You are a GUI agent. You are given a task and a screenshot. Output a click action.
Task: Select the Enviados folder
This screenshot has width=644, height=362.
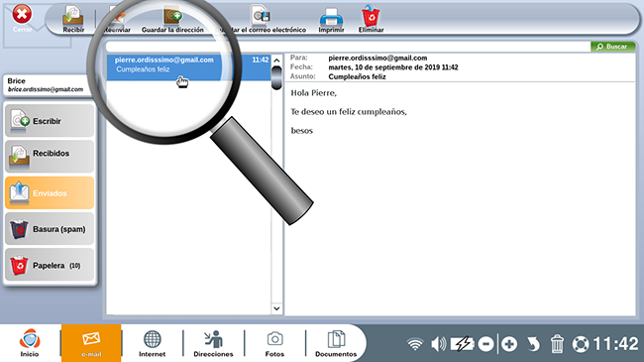click(x=50, y=192)
